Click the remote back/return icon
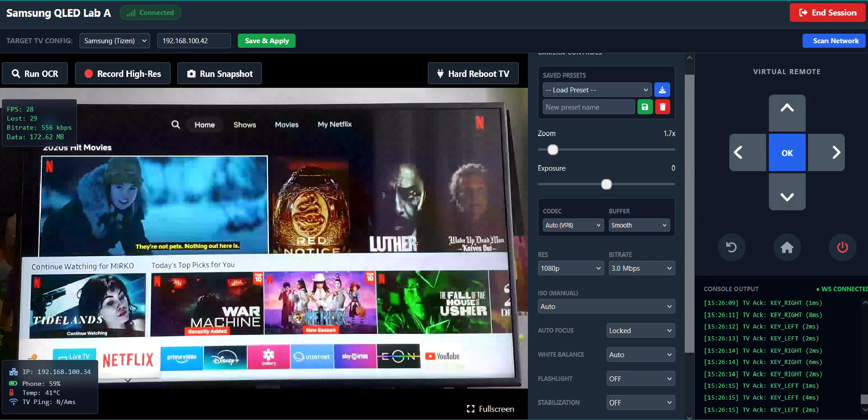 (731, 247)
